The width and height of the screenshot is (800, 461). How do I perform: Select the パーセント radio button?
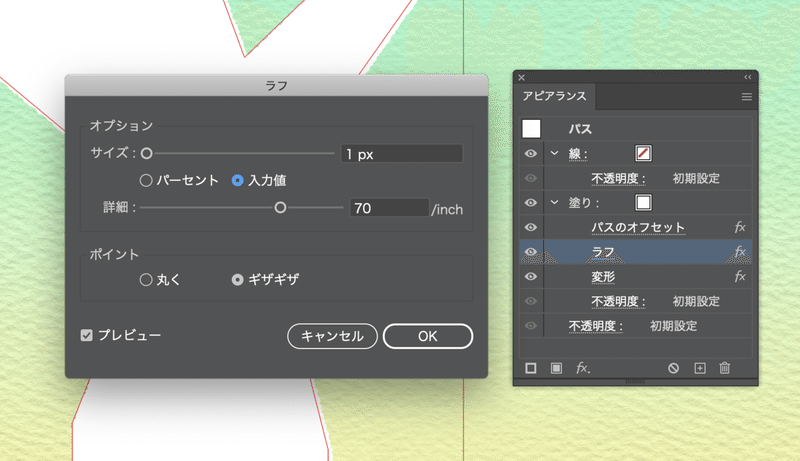[146, 180]
